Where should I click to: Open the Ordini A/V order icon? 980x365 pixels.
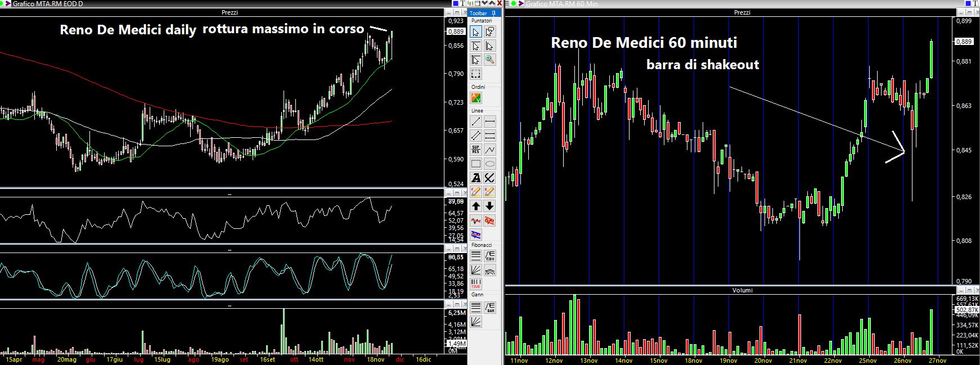[x=476, y=98]
